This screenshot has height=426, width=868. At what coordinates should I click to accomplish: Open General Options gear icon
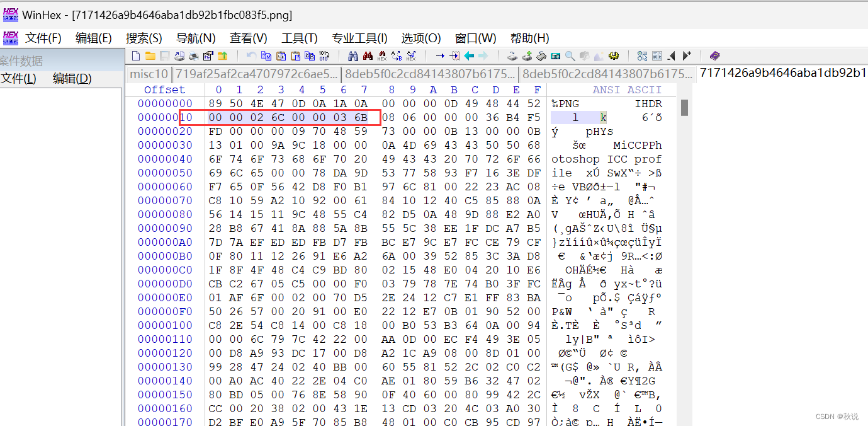[x=613, y=55]
